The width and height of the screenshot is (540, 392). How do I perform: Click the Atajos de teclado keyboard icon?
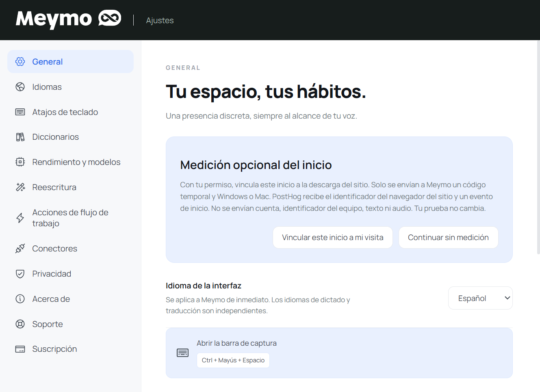tap(20, 112)
